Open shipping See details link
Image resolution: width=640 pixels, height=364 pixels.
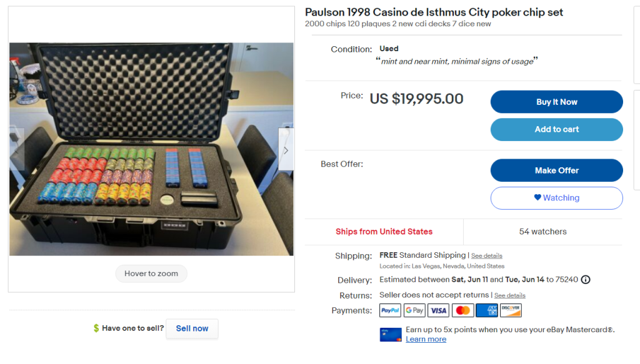click(x=487, y=256)
